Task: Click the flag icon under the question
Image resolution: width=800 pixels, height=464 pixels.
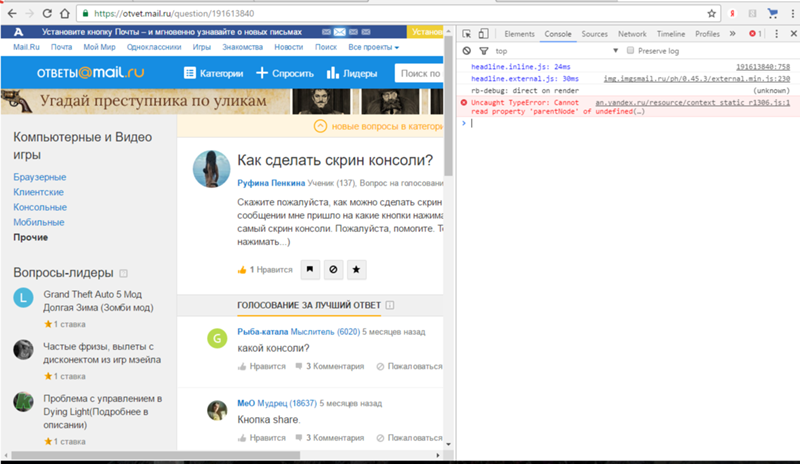Action: click(x=310, y=270)
